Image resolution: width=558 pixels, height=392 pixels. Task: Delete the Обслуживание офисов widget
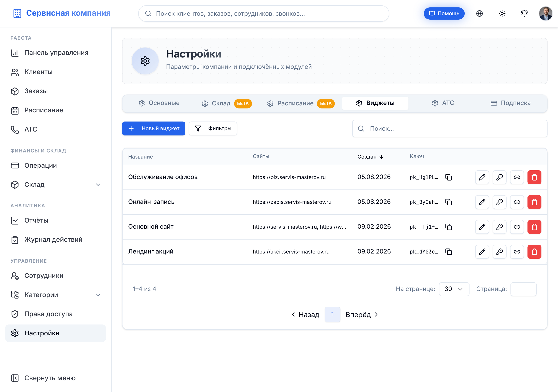coord(534,177)
